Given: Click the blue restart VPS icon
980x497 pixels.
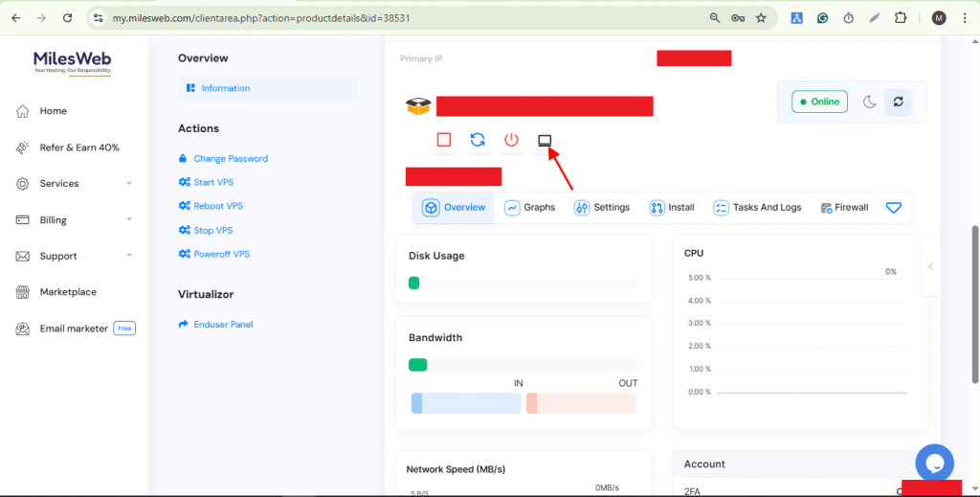Looking at the screenshot, I should pyautogui.click(x=478, y=140).
